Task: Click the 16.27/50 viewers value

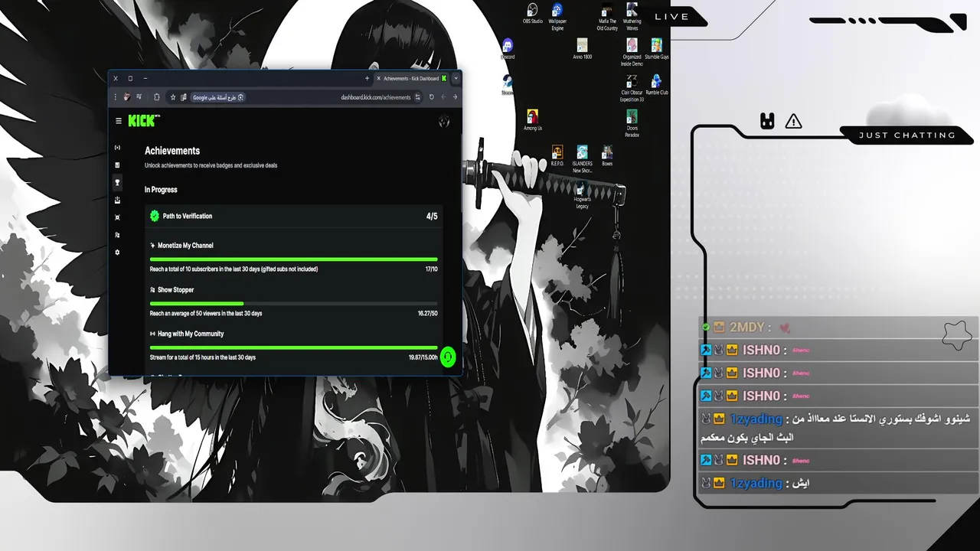Action: pyautogui.click(x=428, y=314)
